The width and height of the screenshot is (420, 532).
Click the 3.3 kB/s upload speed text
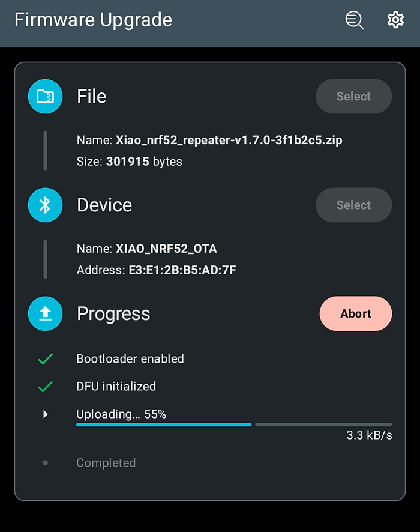tap(369, 435)
